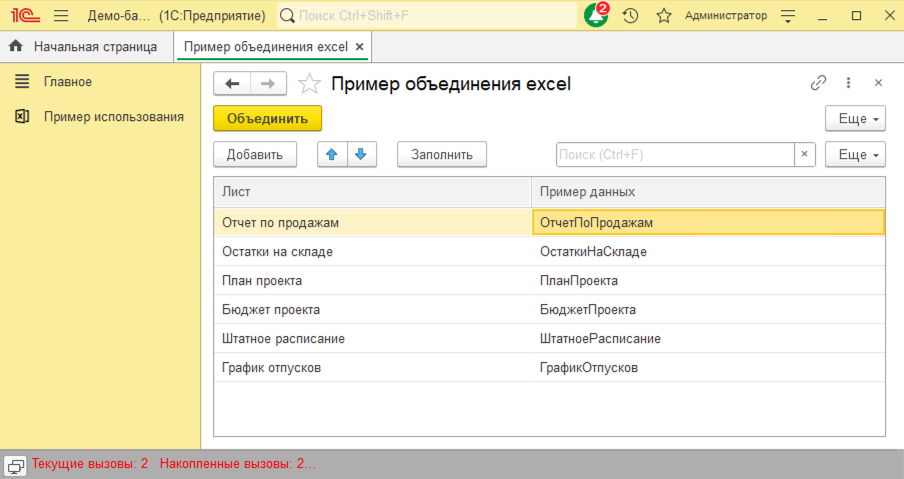Add form to favorites star
The width and height of the screenshot is (904, 479).
(309, 84)
